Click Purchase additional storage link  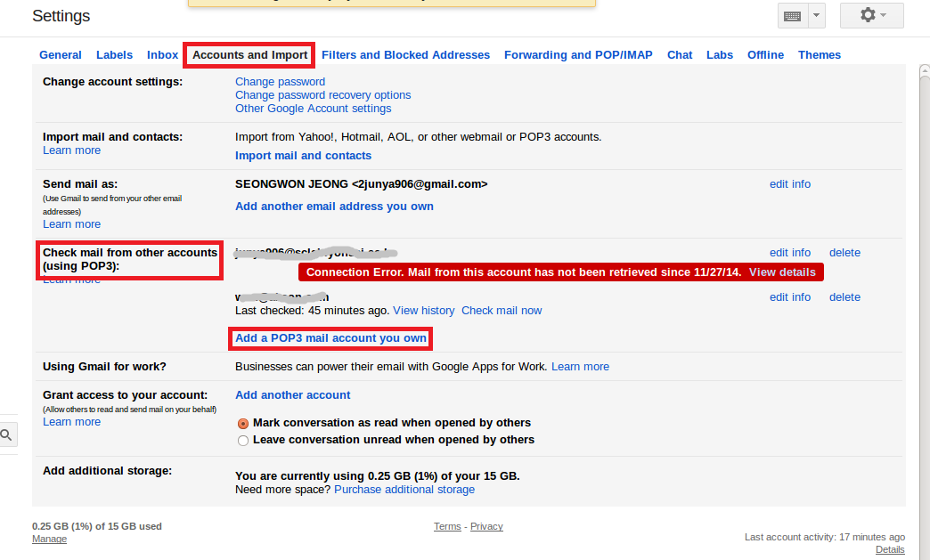[x=404, y=490]
